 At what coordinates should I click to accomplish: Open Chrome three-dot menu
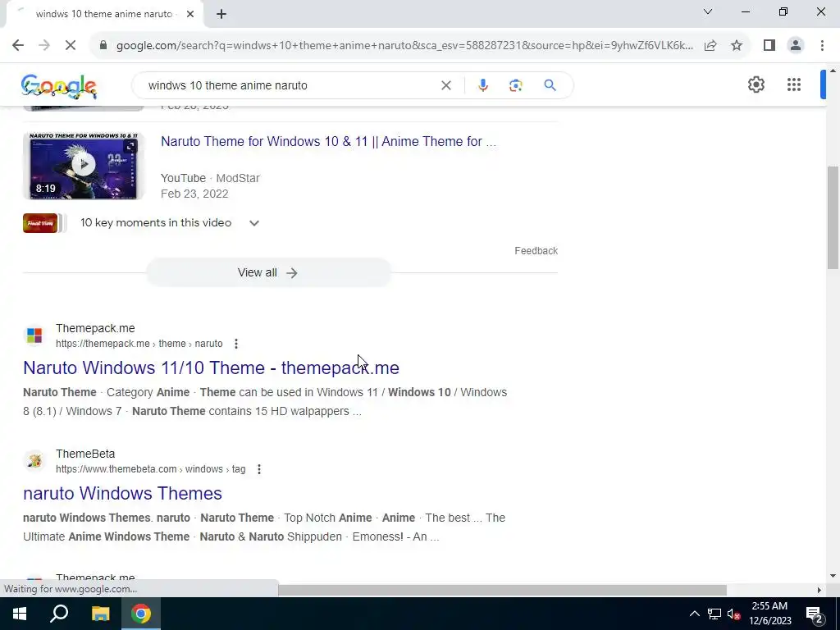[822, 46]
